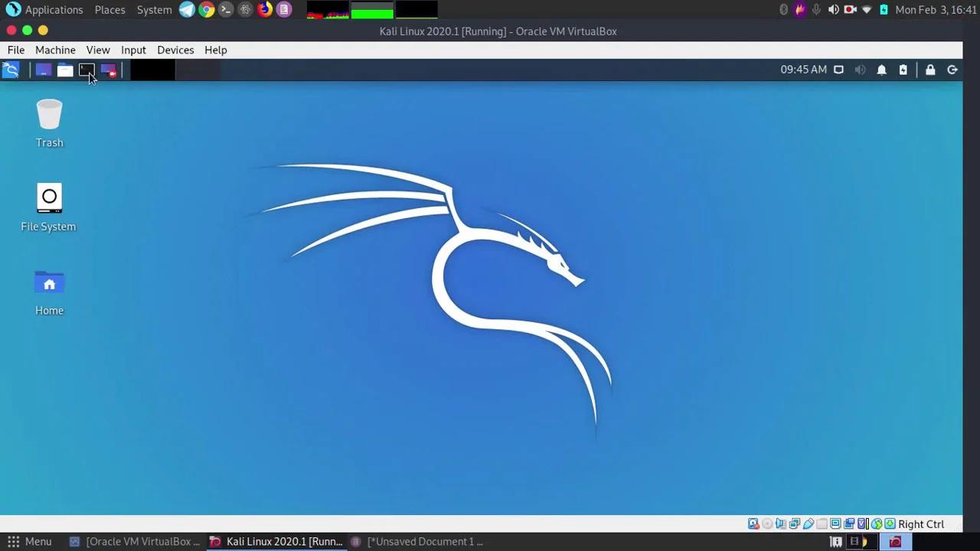Open the host Wi-Fi network tray icon
This screenshot has height=551, width=980.
pyautogui.click(x=867, y=10)
